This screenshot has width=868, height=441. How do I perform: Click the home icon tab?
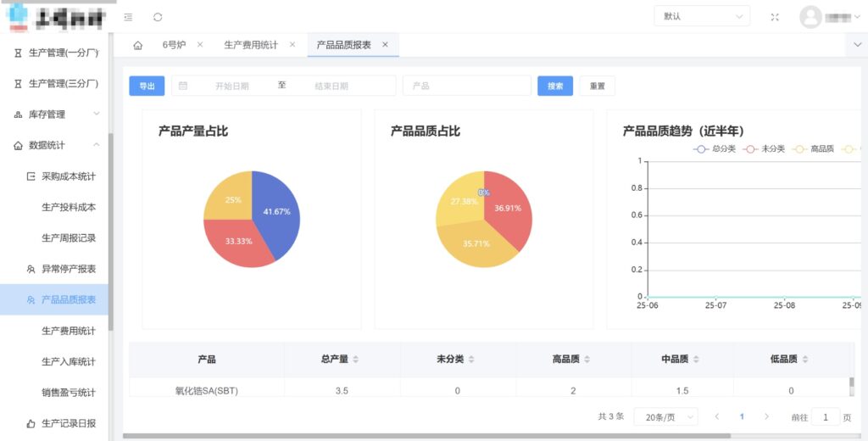(138, 45)
